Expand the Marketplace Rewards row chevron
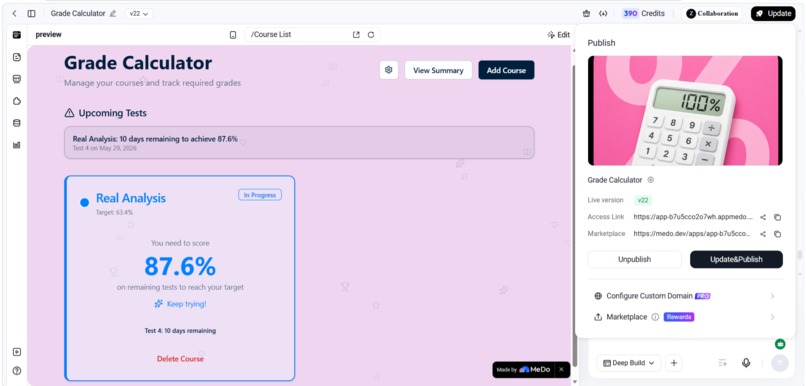The image size is (806, 386). click(x=772, y=317)
